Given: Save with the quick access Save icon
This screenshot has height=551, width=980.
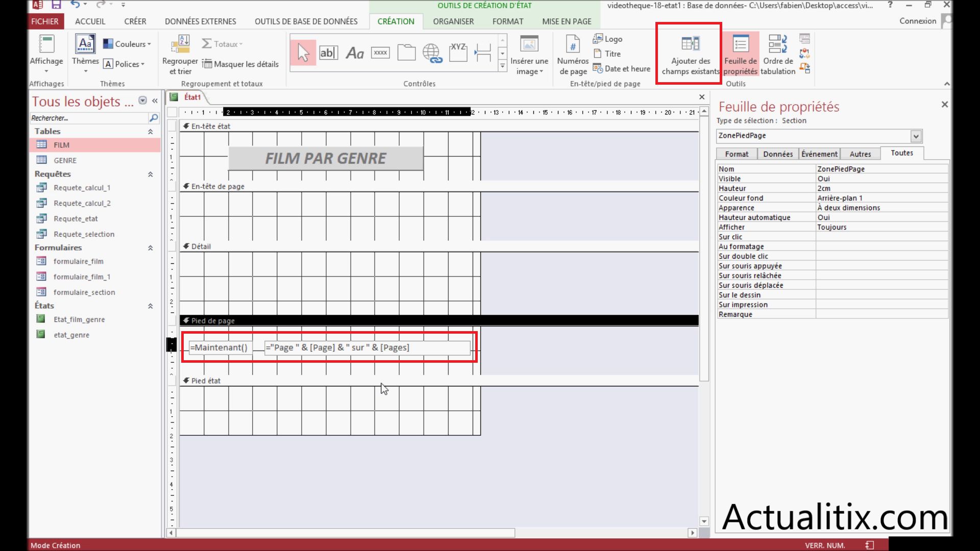Looking at the screenshot, I should [x=56, y=5].
